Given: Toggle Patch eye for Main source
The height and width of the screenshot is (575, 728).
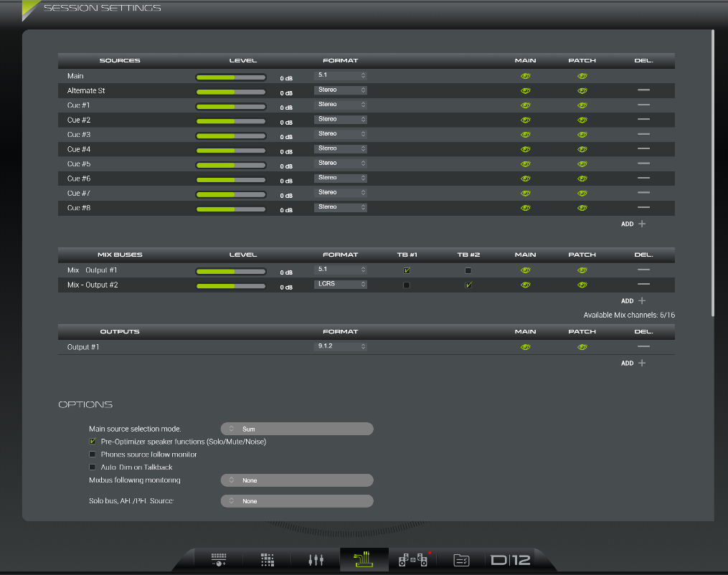Looking at the screenshot, I should [582, 76].
